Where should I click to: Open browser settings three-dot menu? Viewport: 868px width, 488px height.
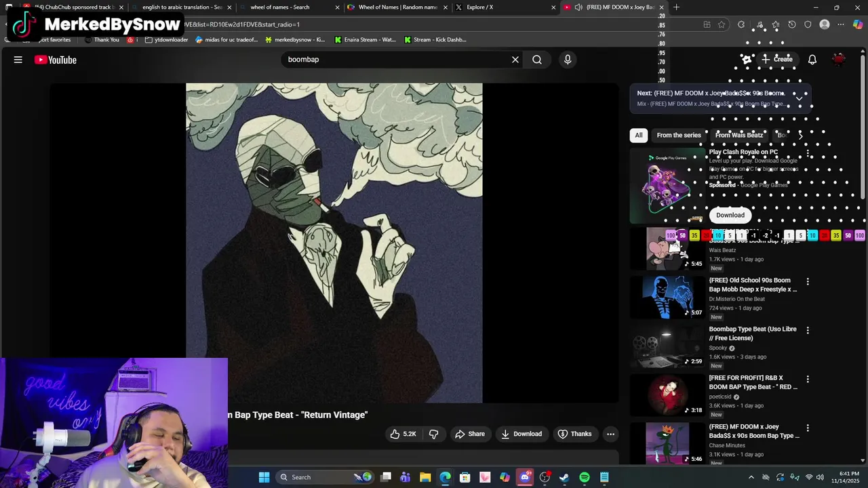[x=841, y=24]
